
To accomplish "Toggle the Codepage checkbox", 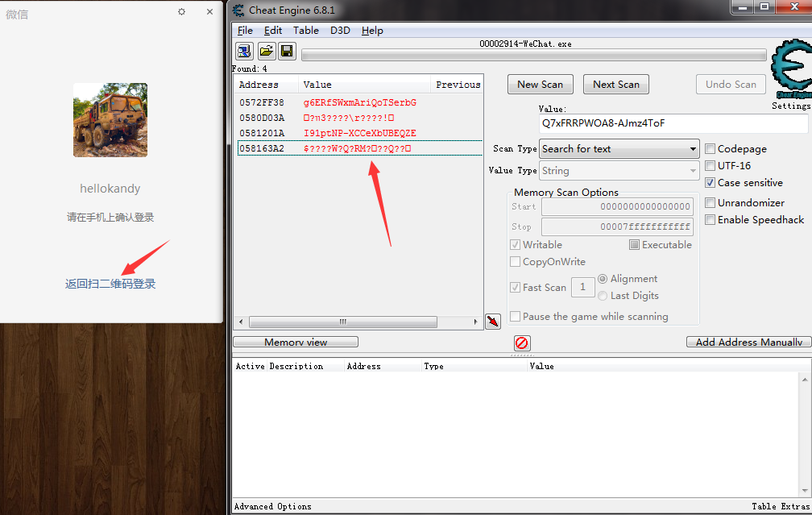I will click(x=710, y=148).
